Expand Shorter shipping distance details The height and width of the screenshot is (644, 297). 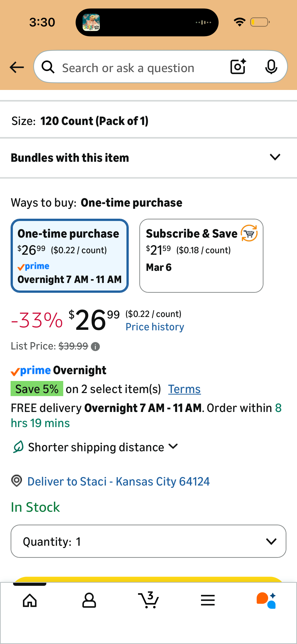pyautogui.click(x=95, y=447)
